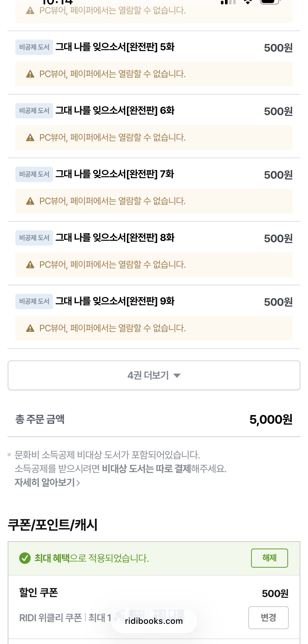Click warning triangle under 6화 item

pos(30,138)
